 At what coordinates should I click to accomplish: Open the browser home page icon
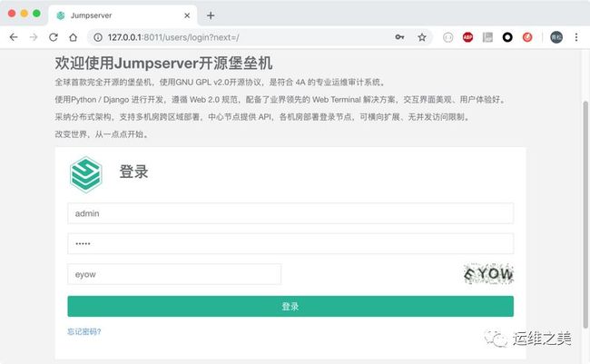point(73,37)
